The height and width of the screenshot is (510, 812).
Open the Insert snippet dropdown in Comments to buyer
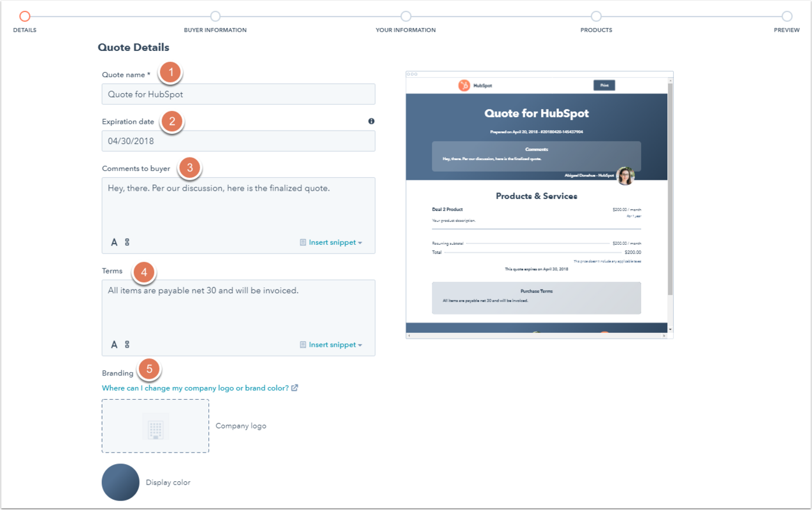coord(331,242)
